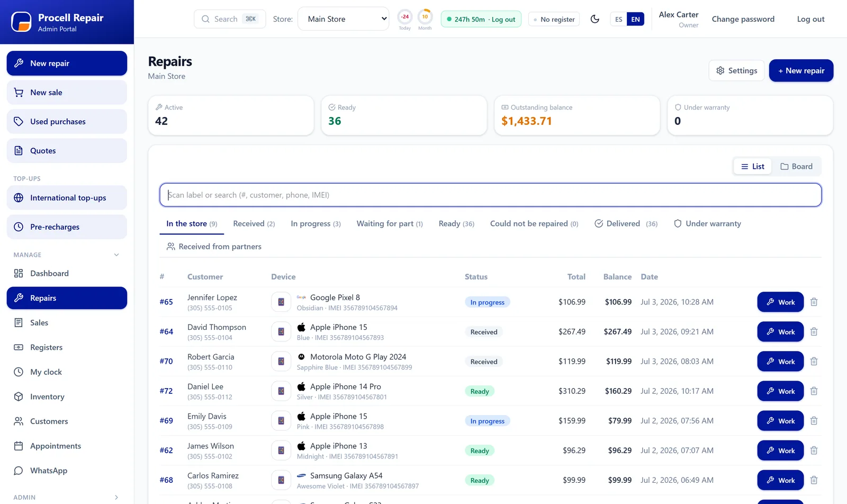Open the Inventory page
The width and height of the screenshot is (847, 504).
pyautogui.click(x=67, y=397)
